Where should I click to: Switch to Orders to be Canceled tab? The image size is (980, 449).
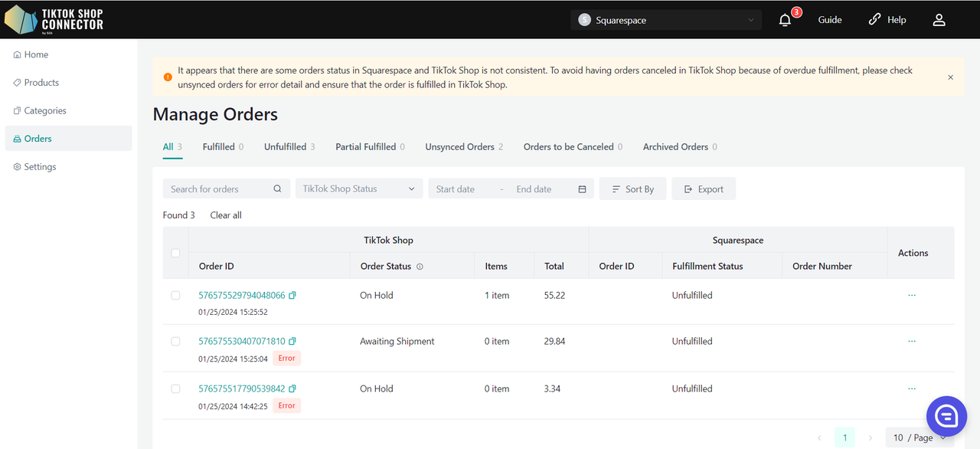click(573, 146)
